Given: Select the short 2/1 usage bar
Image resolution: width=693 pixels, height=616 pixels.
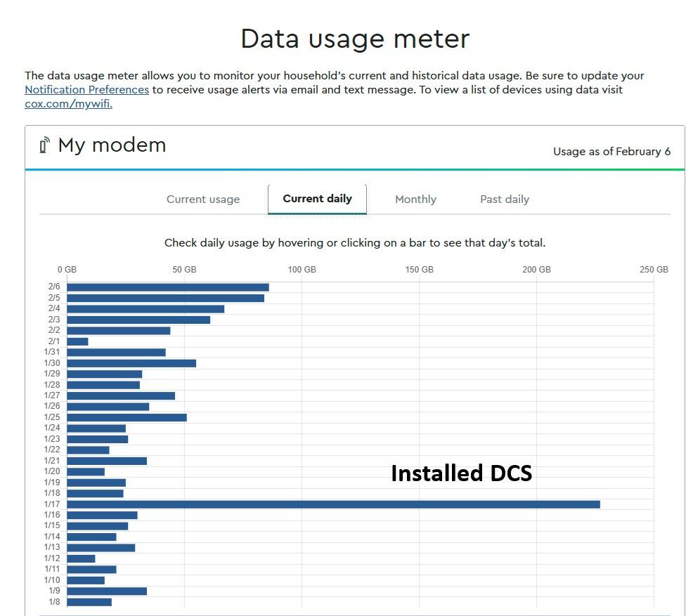Looking at the screenshot, I should click(x=77, y=341).
